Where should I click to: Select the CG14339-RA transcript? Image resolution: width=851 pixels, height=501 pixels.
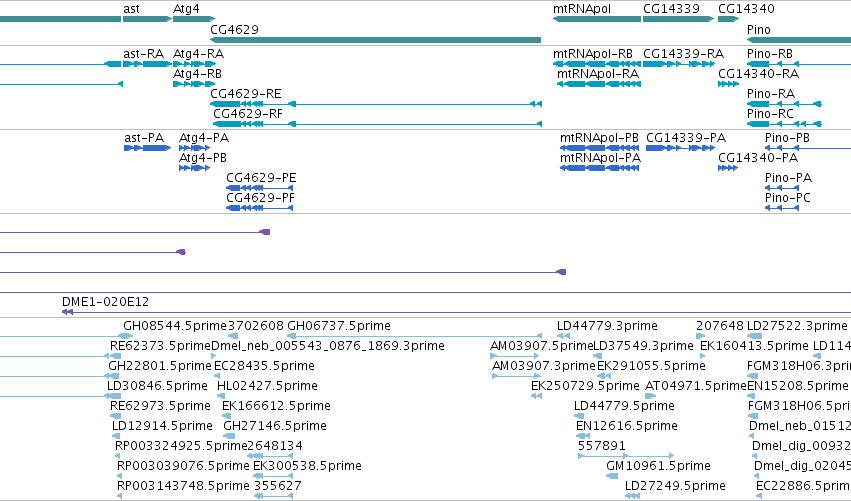pos(678,64)
